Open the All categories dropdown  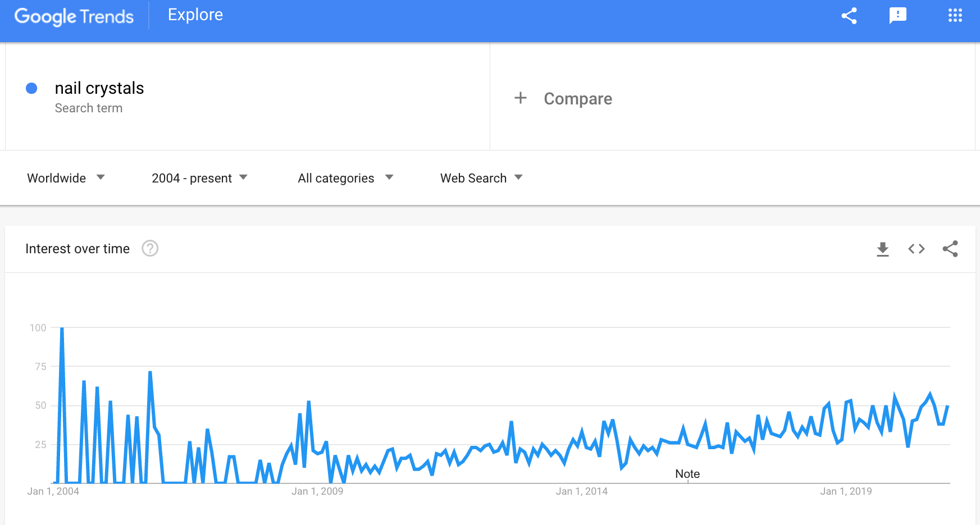(345, 178)
